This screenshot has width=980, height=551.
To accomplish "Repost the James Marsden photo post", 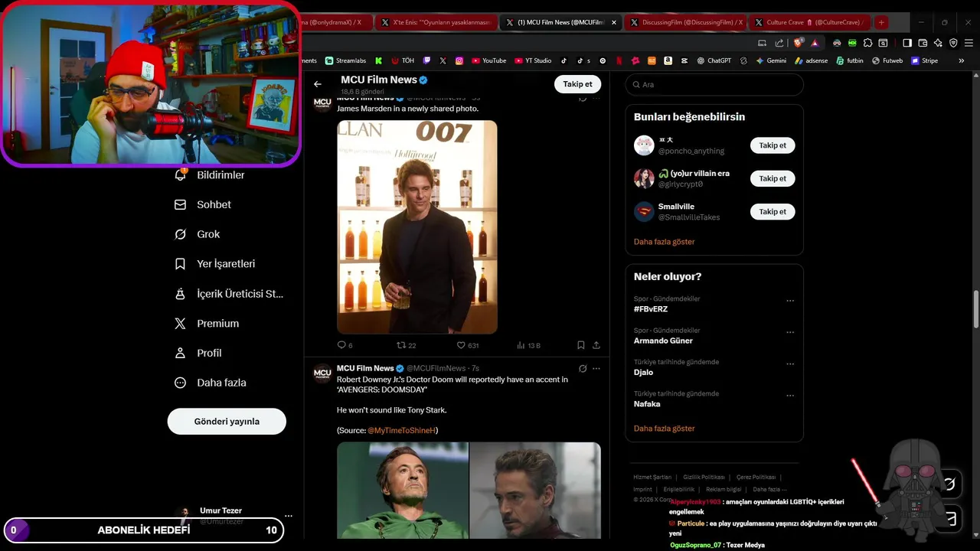I will [x=406, y=345].
